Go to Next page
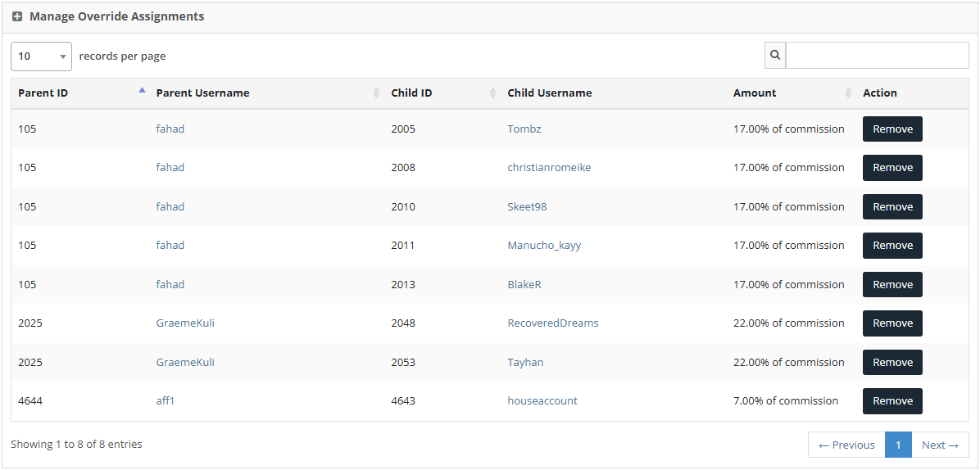This screenshot has height=470, width=980. point(940,445)
